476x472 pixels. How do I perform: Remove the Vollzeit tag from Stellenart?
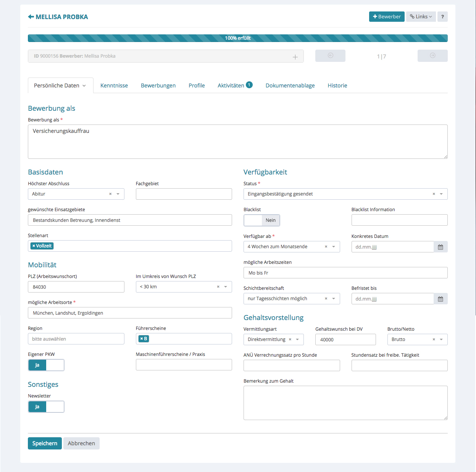[x=34, y=246]
